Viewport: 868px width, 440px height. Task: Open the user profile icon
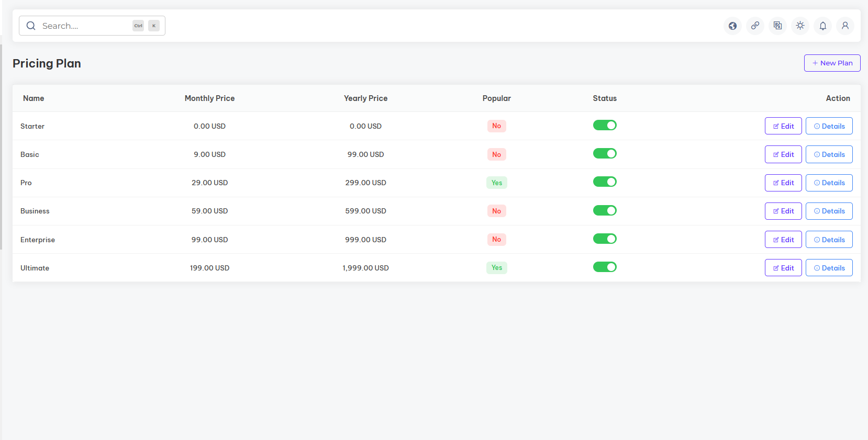coord(845,26)
